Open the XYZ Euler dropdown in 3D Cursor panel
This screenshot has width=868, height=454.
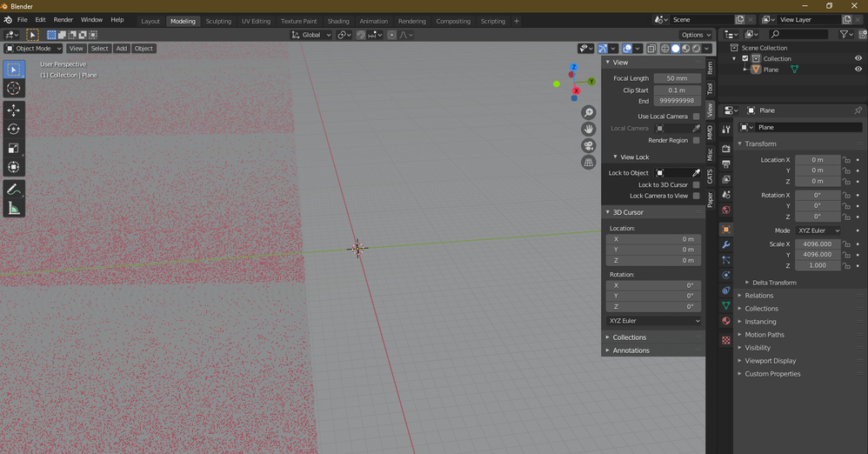pos(653,321)
